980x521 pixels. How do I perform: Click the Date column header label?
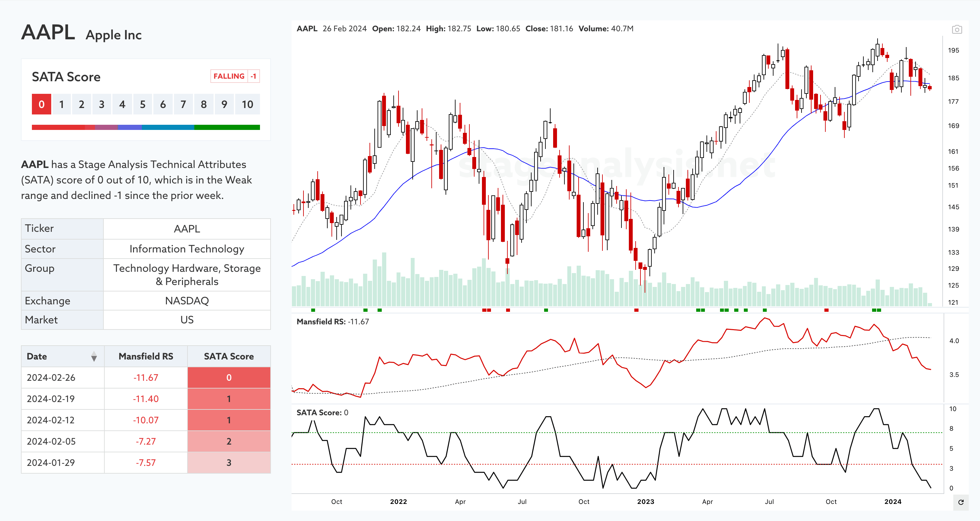click(x=37, y=357)
